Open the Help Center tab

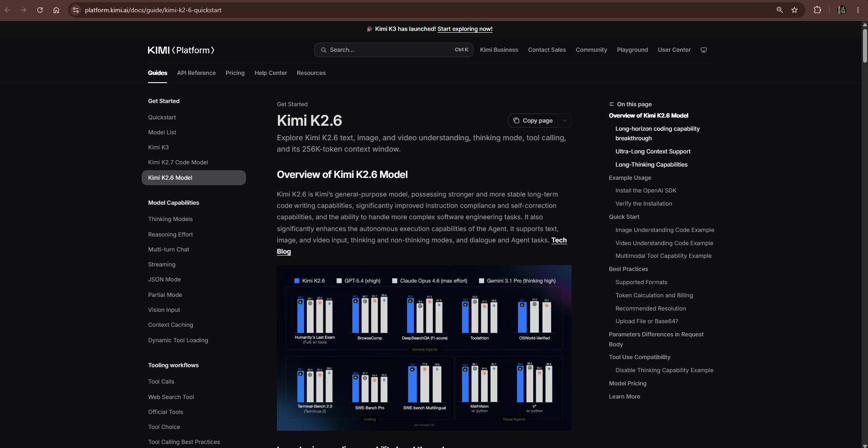click(271, 73)
